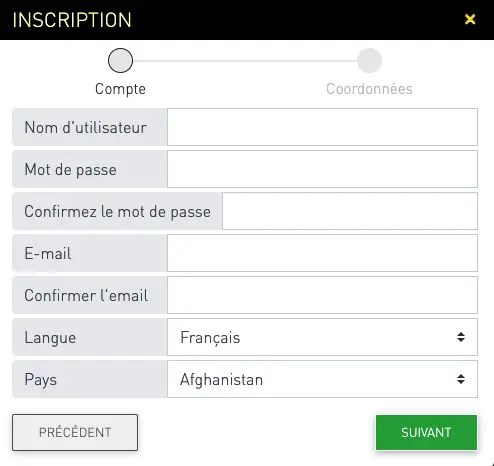Click the INSCRIPTION title text
This screenshot has width=494, height=466.
72,20
